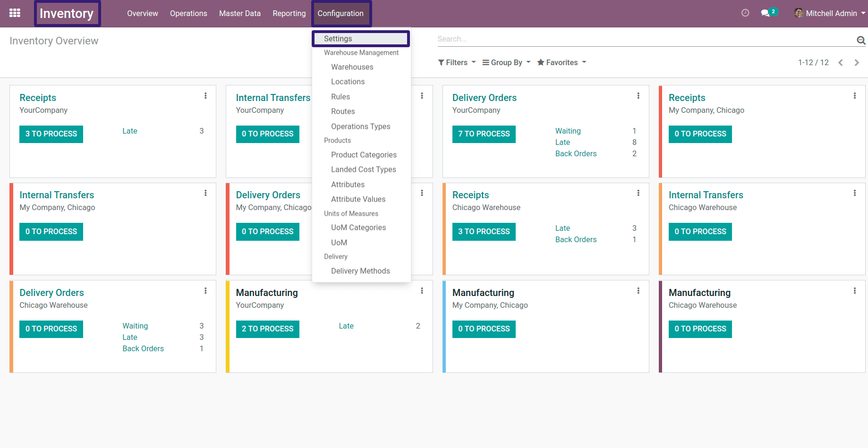Click 2 TO PROCESS on YourCompany Manufacturing
868x448 pixels.
[x=268, y=329]
